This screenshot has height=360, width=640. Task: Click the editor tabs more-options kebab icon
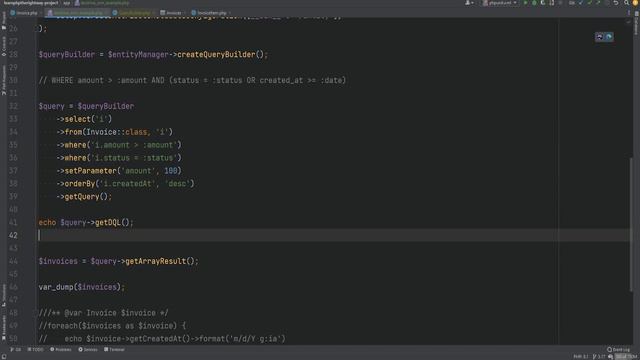pos(629,13)
